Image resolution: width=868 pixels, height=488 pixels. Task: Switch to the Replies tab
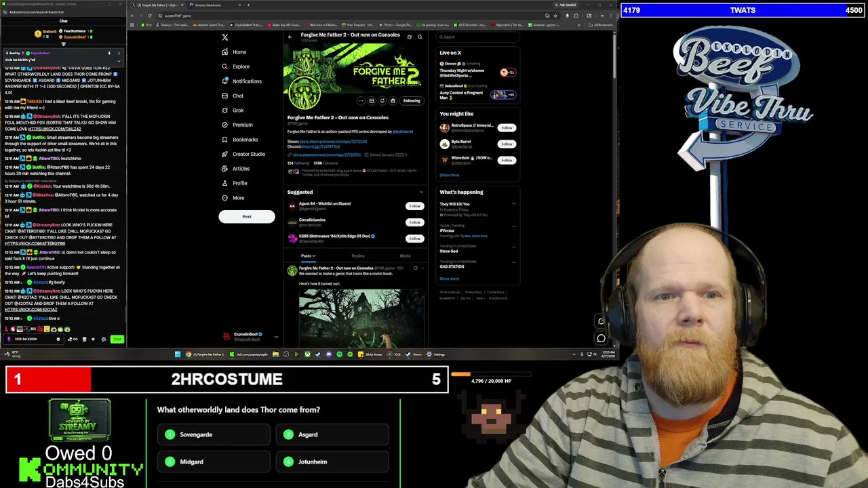pyautogui.click(x=358, y=256)
